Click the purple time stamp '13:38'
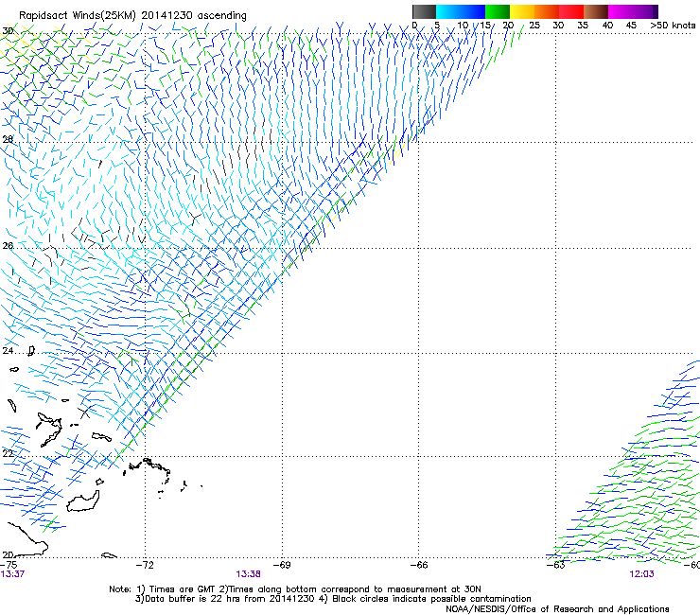Viewport: 700px width, 615px height. click(x=248, y=574)
